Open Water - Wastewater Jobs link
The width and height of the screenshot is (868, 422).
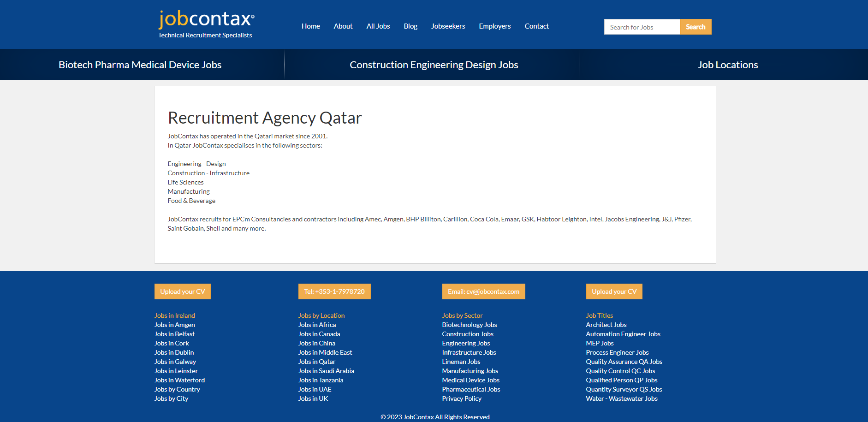pyautogui.click(x=622, y=398)
